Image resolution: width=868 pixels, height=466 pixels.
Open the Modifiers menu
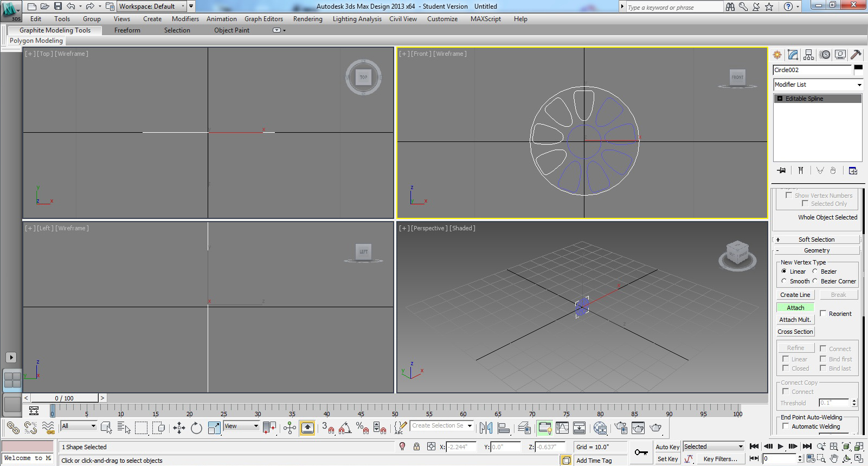[185, 19]
